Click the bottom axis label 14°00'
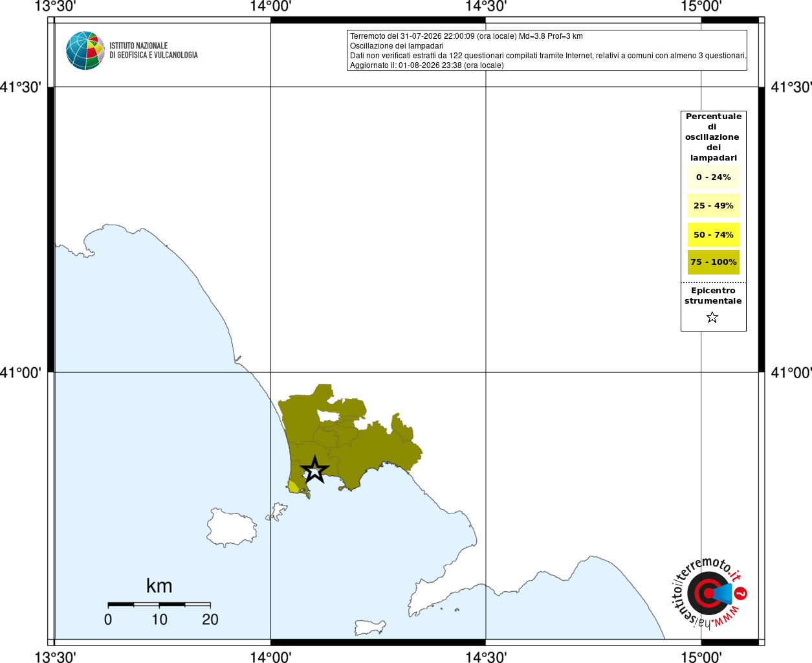The image size is (812, 663). click(270, 657)
